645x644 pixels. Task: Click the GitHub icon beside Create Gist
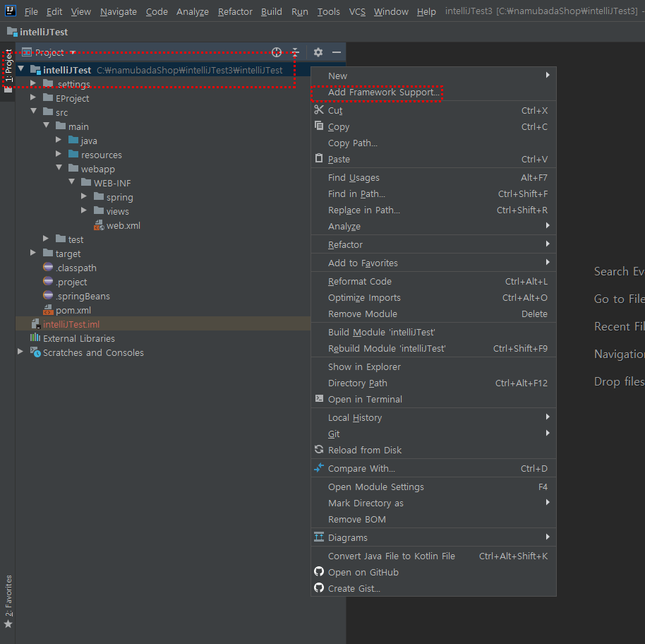pyautogui.click(x=319, y=588)
